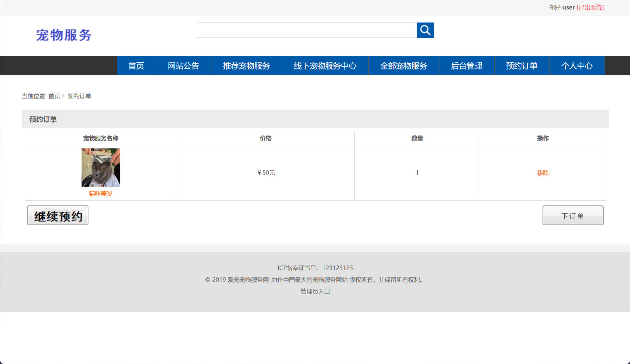Screen dimensions: 630x364
Task: Open the 首页 navigation tab
Action: 136,66
